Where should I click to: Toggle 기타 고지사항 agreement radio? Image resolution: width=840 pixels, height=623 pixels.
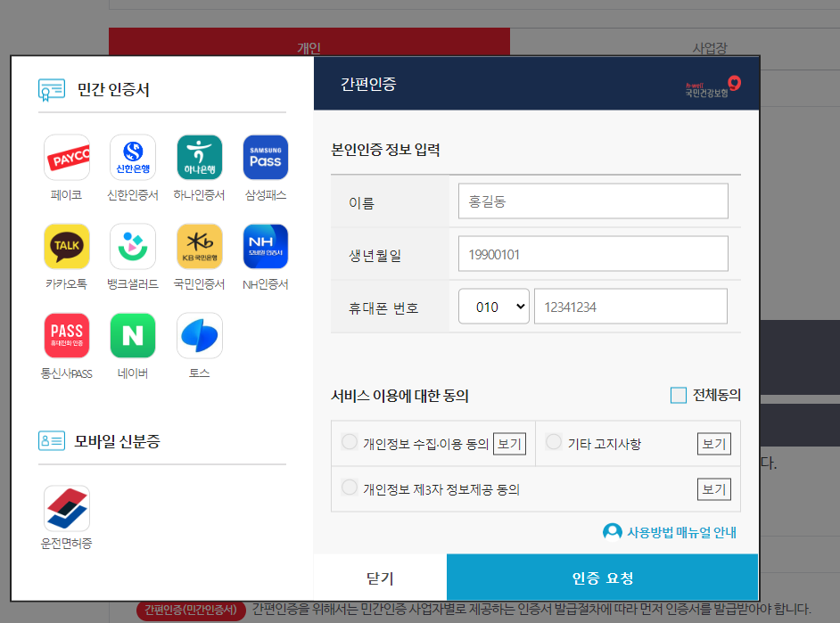[554, 442]
